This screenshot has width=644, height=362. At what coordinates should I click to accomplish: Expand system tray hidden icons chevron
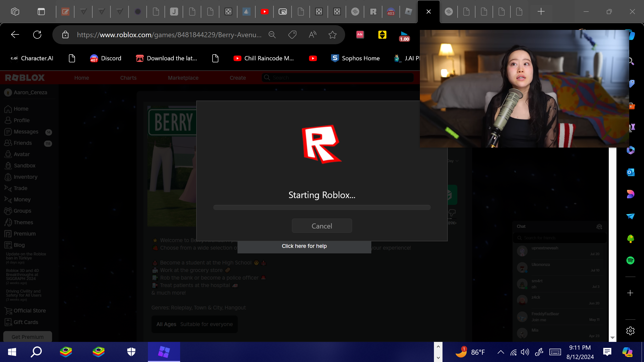coord(501,352)
